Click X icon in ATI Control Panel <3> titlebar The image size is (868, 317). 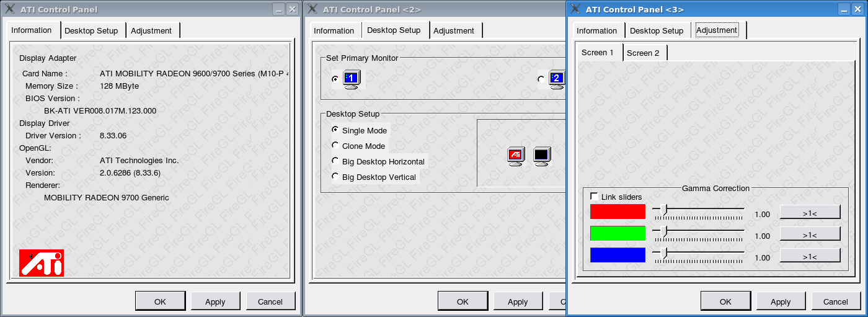point(576,9)
